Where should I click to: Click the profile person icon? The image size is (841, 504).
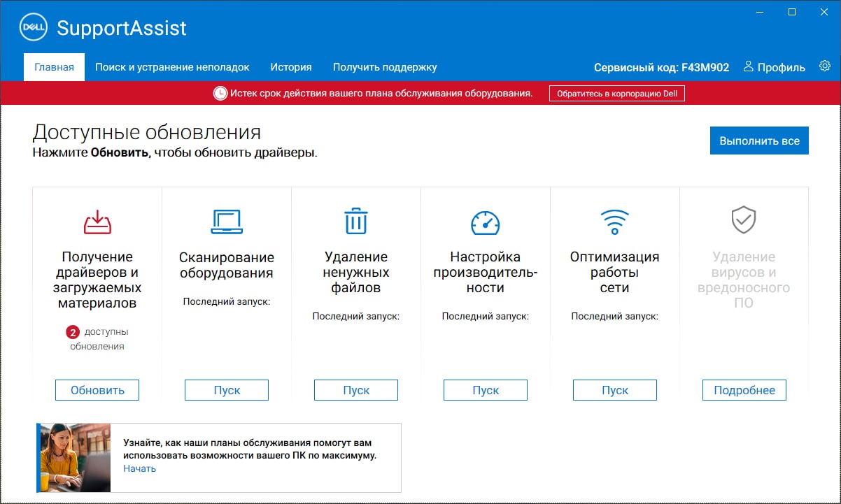point(749,66)
